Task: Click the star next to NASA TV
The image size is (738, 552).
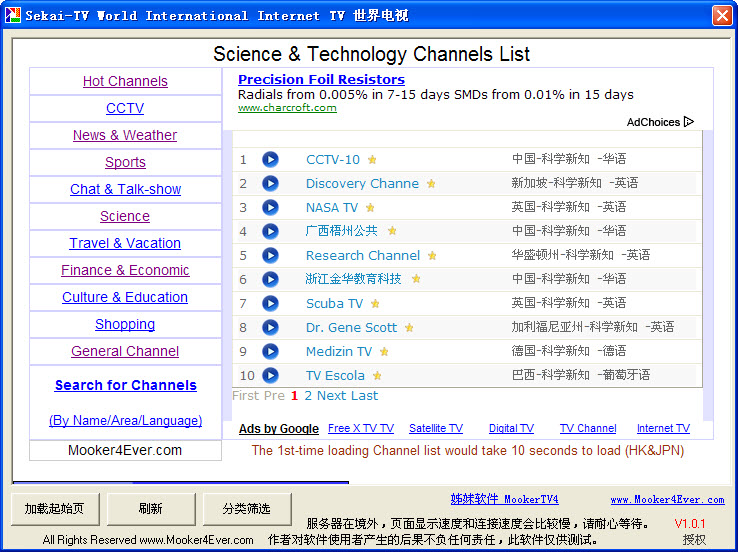Action: coord(370,208)
